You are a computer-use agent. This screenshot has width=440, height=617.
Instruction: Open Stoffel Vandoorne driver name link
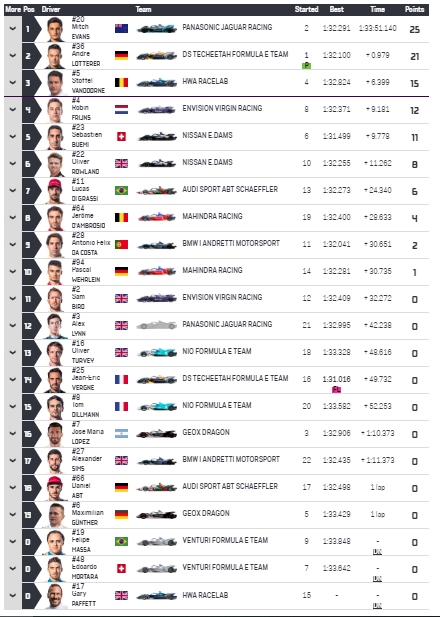pyautogui.click(x=88, y=83)
